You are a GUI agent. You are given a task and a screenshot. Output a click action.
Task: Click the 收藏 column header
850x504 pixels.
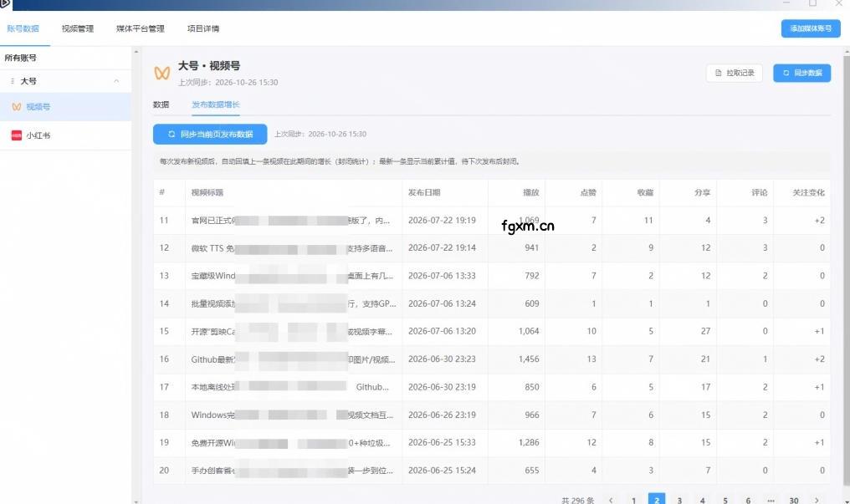tap(645, 192)
